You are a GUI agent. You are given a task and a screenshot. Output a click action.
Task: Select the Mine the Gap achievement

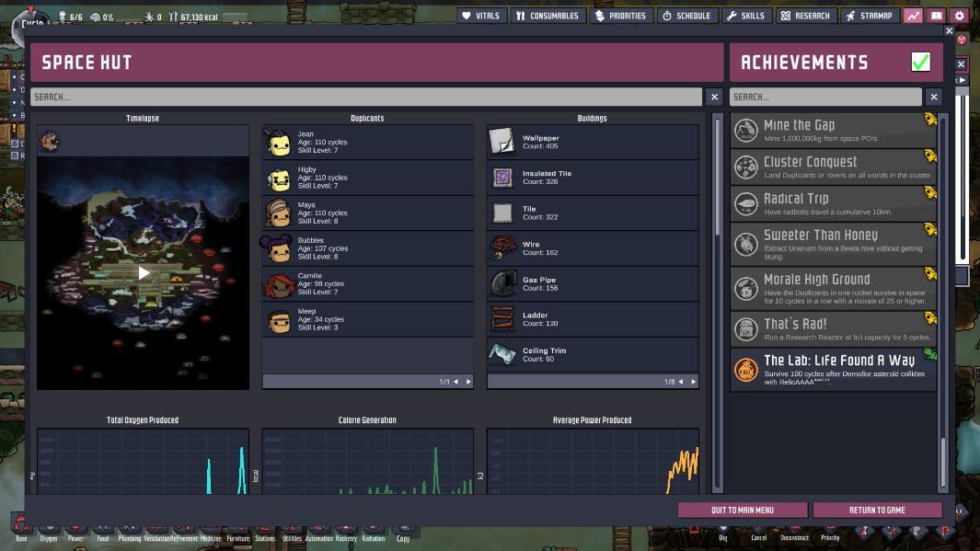pyautogui.click(x=833, y=131)
